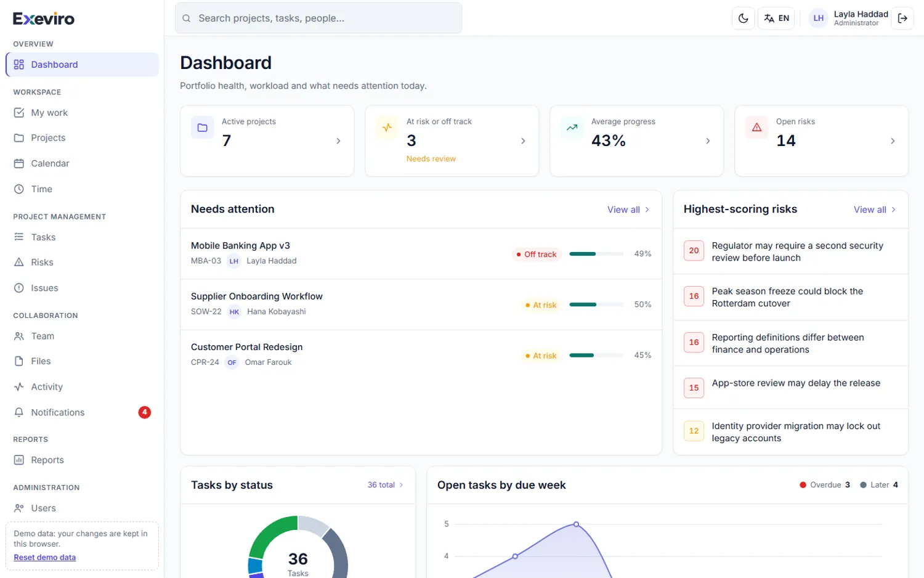Open the Dashboard sidebar item

(x=82, y=65)
